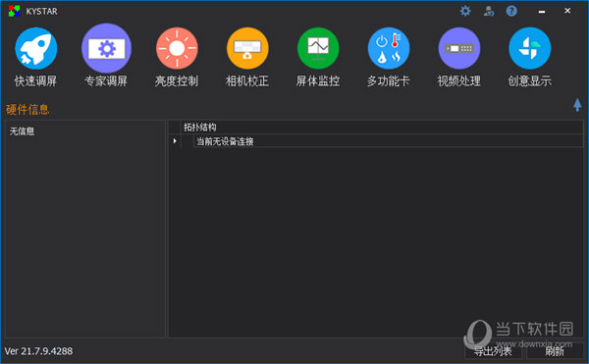
Task: Launch the 相机校正 camera calibration icon
Action: [x=247, y=48]
